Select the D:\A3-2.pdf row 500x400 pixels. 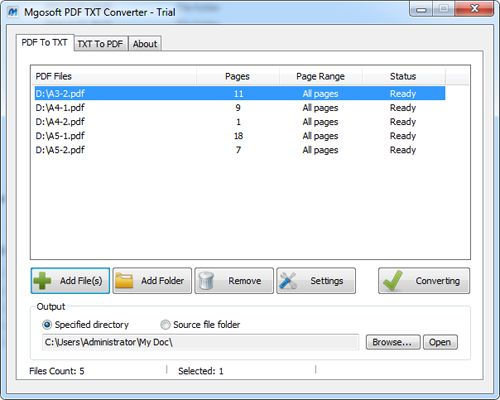pyautogui.click(x=240, y=93)
